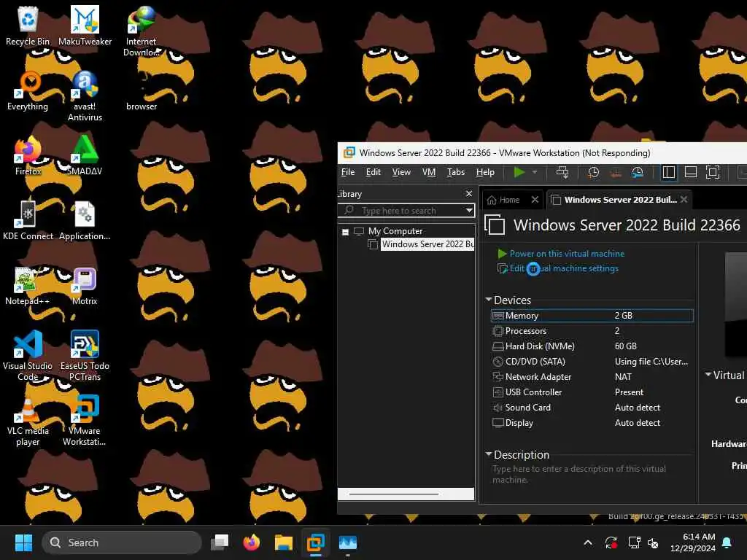Screen dimensions: 747x560
Task: Open the Tabs menu
Action: click(x=455, y=172)
